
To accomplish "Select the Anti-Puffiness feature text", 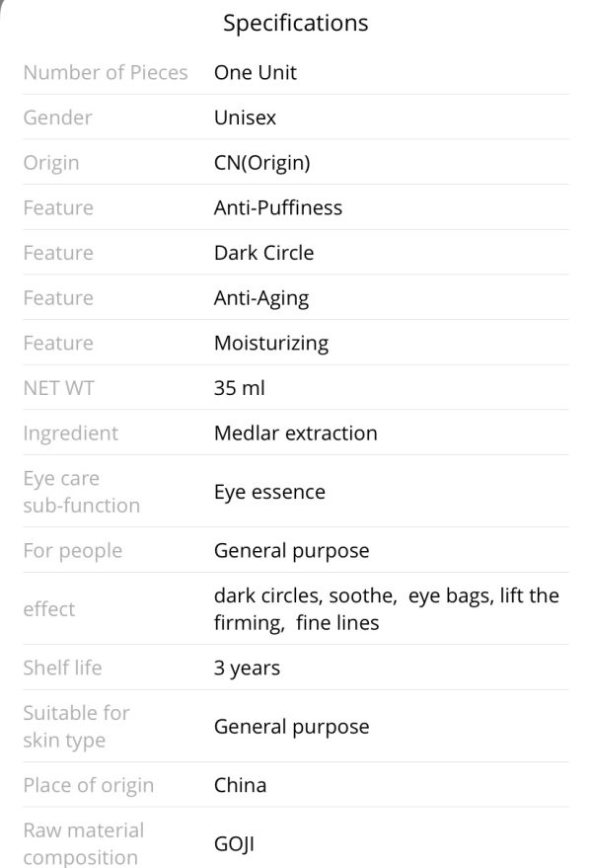I will tap(277, 207).
